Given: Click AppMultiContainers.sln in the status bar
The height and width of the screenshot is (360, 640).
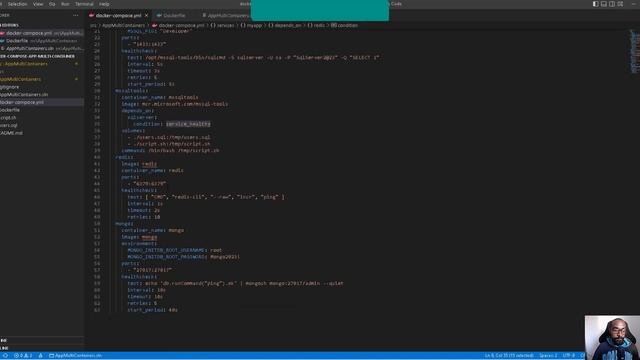Looking at the screenshot, I should (x=76, y=356).
